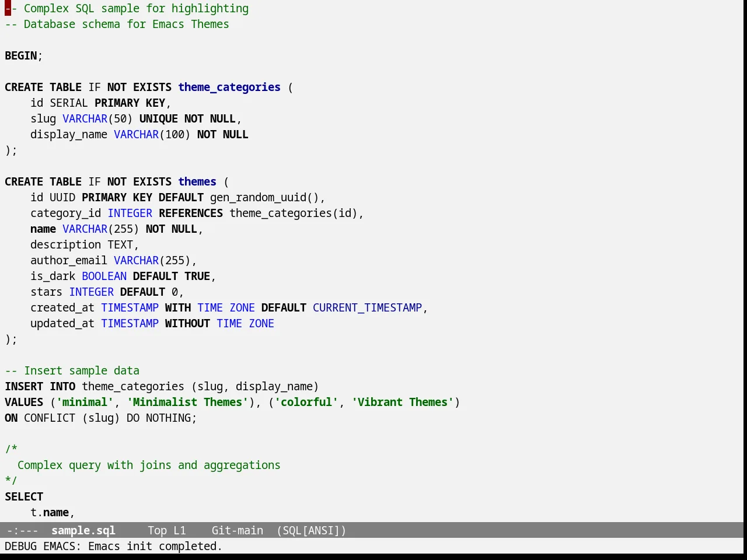Screen dimensions: 747x560
Task: Click the string 'minimal' in VALUES
Action: (x=85, y=402)
